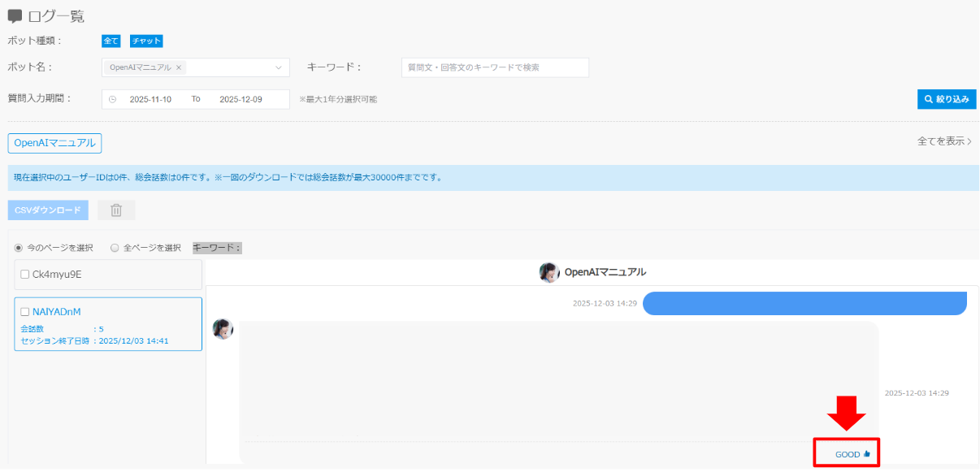Select the チャット bot type filter
Image resolution: width=980 pixels, height=472 pixels.
point(147,41)
